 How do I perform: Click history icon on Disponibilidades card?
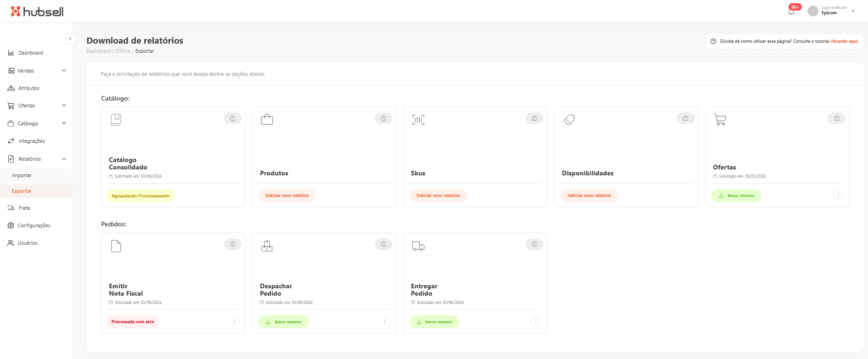coord(685,118)
